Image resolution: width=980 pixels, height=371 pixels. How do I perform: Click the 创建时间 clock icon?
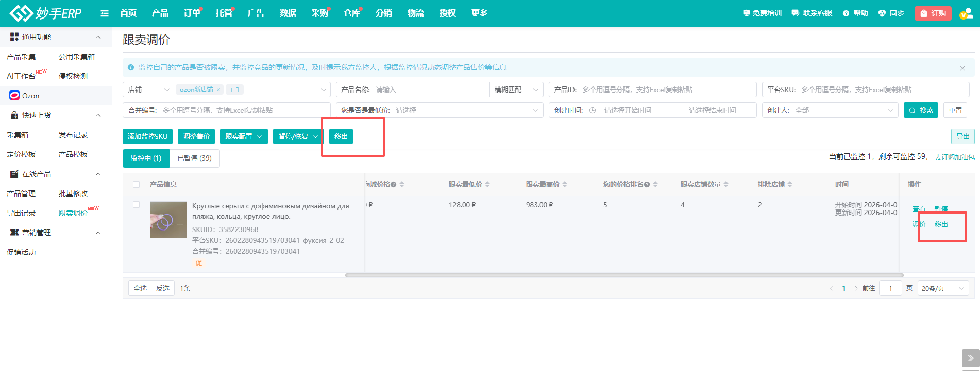tap(593, 110)
